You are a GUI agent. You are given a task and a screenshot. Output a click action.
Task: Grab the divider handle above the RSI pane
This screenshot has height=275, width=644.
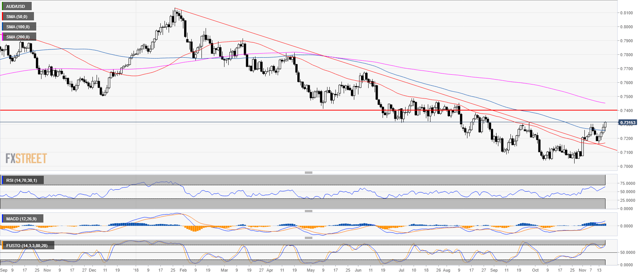tap(308, 172)
